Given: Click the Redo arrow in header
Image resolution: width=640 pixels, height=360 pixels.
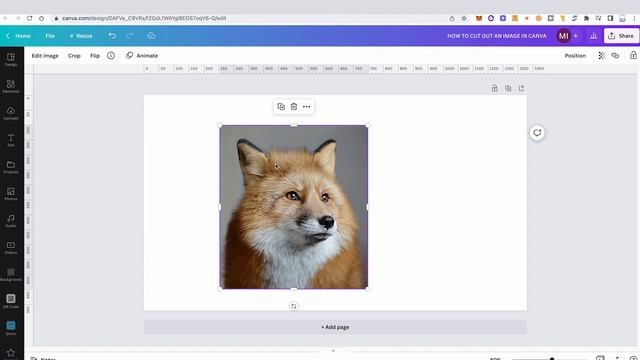Looking at the screenshot, I should [130, 36].
